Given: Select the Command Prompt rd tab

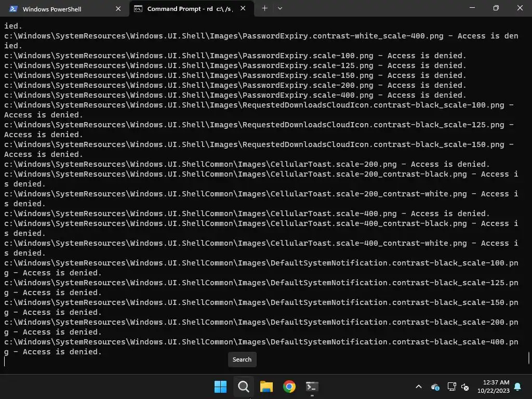Looking at the screenshot, I should click(x=191, y=9).
